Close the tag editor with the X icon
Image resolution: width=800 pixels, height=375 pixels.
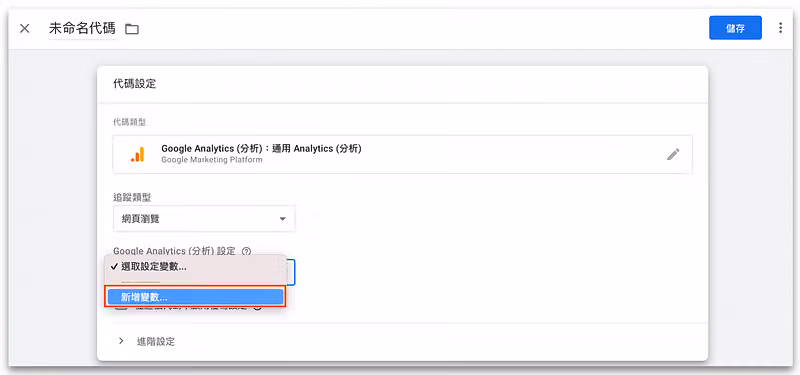(24, 29)
